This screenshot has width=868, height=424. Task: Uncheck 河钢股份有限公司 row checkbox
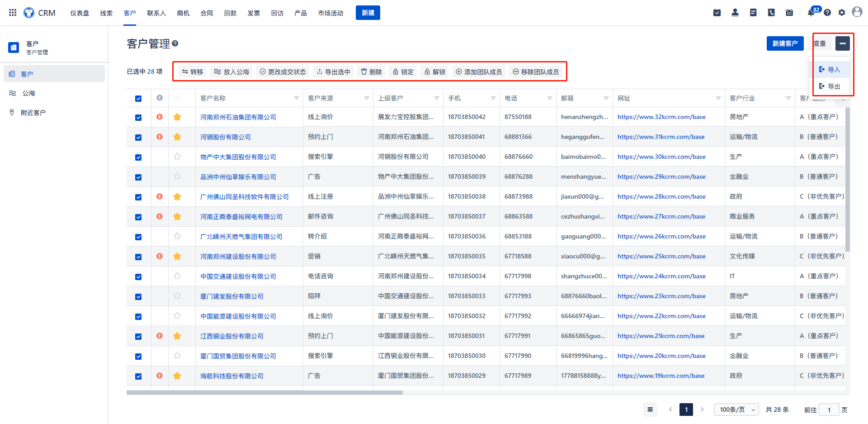(x=138, y=138)
